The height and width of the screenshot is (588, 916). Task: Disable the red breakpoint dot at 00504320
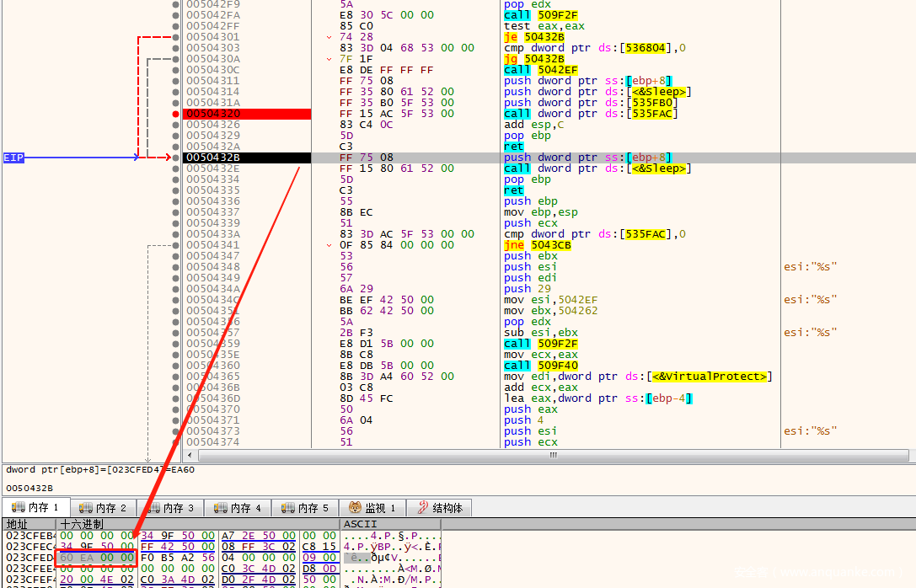click(175, 114)
